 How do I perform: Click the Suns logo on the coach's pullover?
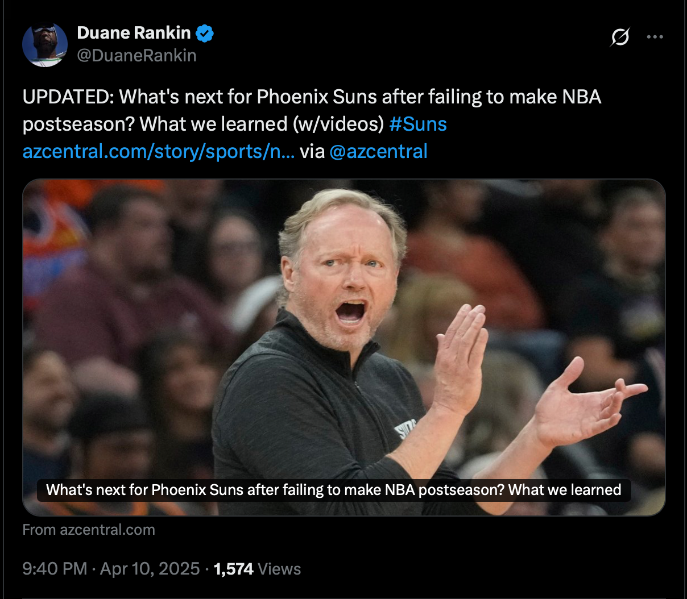pos(404,429)
